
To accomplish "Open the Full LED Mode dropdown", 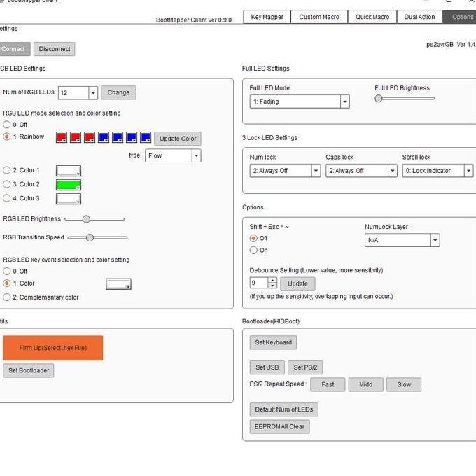I will (x=344, y=101).
